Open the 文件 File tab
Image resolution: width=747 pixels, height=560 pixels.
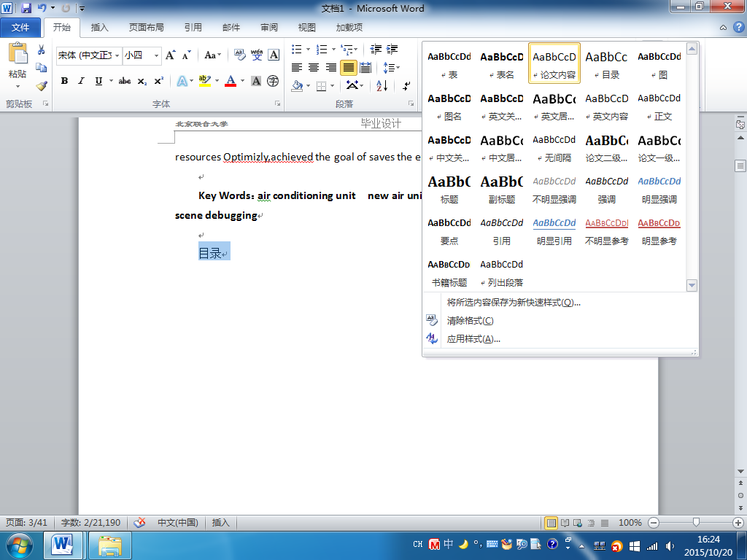[x=20, y=28]
